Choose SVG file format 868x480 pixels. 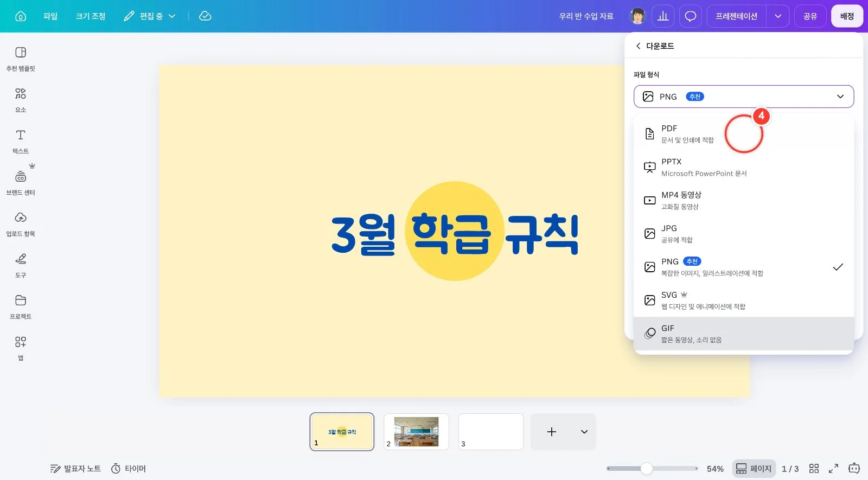(744, 300)
